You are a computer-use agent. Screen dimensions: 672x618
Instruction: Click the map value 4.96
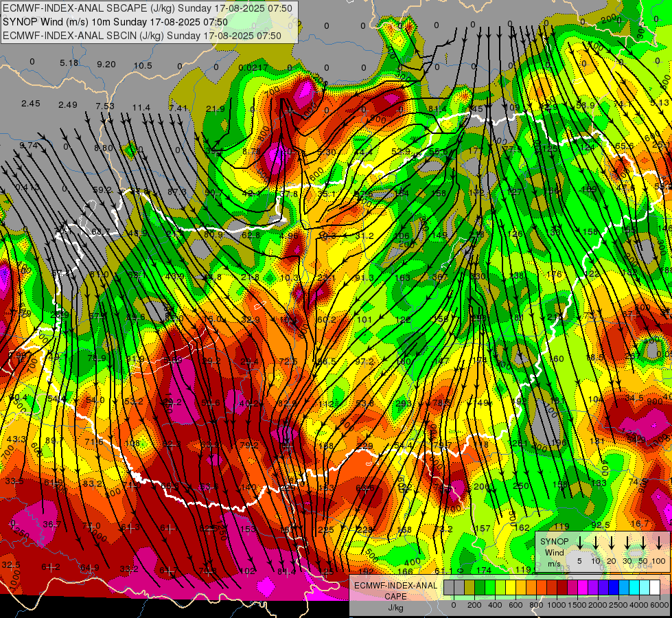[x=288, y=236]
